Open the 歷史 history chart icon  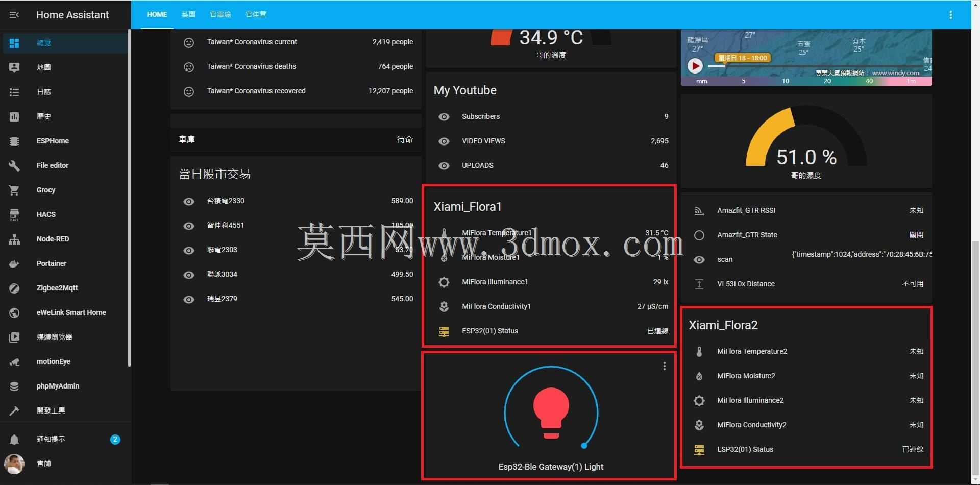pos(14,116)
